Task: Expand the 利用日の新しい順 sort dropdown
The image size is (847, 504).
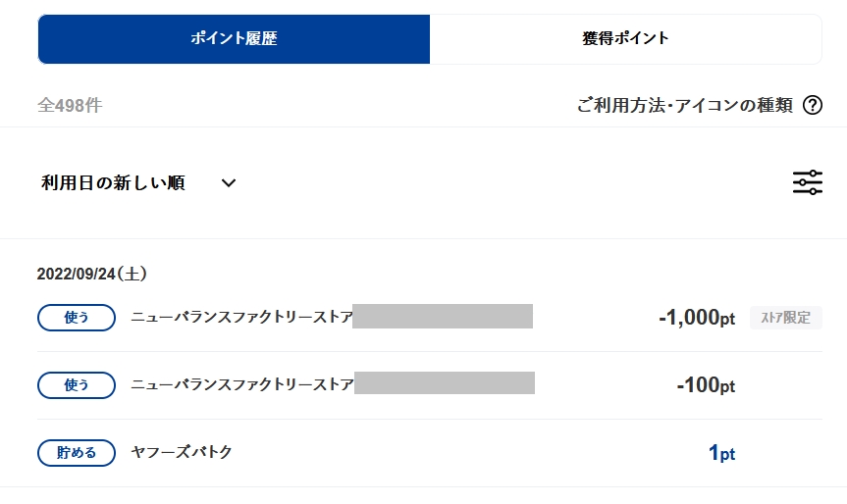Action: [138, 182]
